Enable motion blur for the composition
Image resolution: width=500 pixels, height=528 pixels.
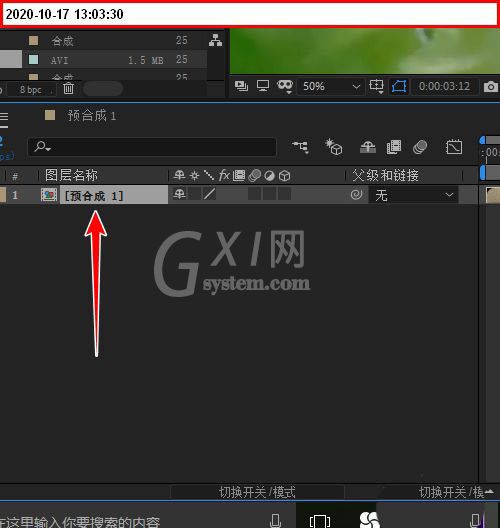pyautogui.click(x=420, y=147)
